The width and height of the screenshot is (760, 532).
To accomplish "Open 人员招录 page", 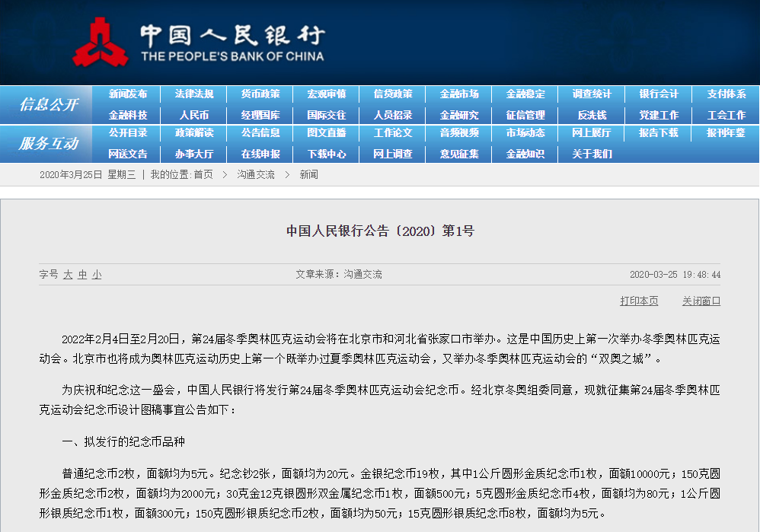I will [393, 116].
